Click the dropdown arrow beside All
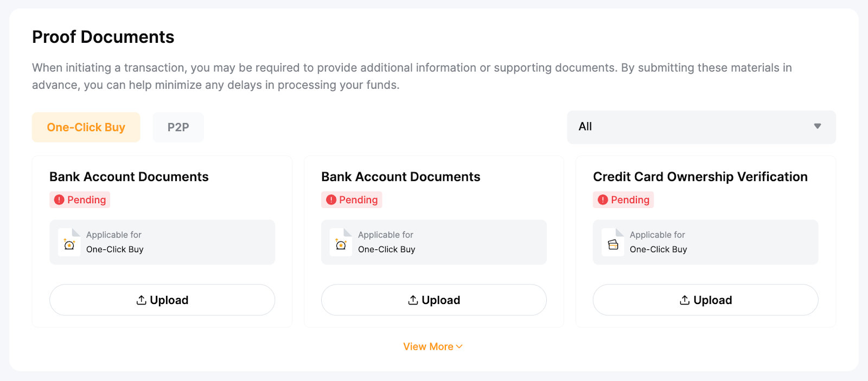868x381 pixels. (x=817, y=127)
